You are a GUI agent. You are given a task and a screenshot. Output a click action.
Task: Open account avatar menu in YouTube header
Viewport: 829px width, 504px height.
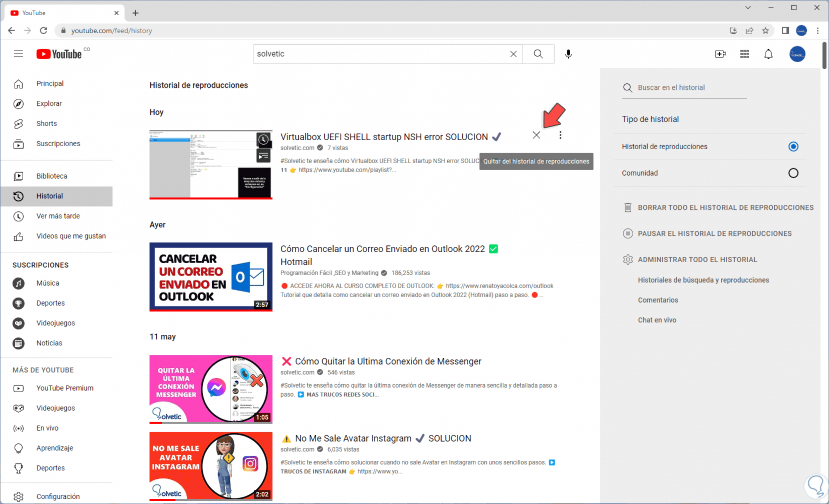tap(797, 54)
